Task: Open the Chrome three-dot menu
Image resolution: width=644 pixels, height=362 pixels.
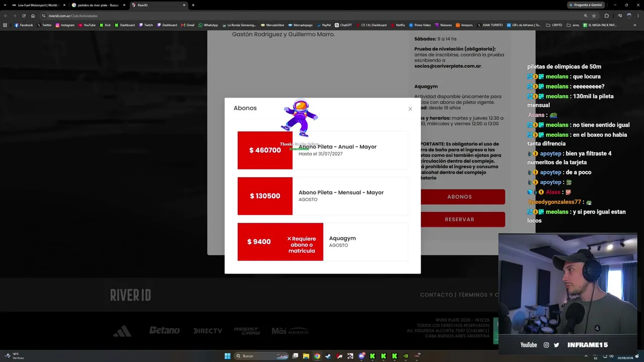Action: 638,16
